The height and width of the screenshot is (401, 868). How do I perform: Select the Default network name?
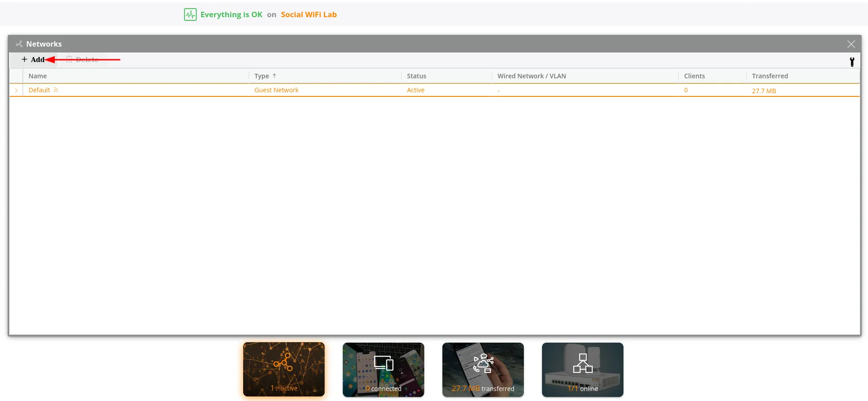(39, 90)
